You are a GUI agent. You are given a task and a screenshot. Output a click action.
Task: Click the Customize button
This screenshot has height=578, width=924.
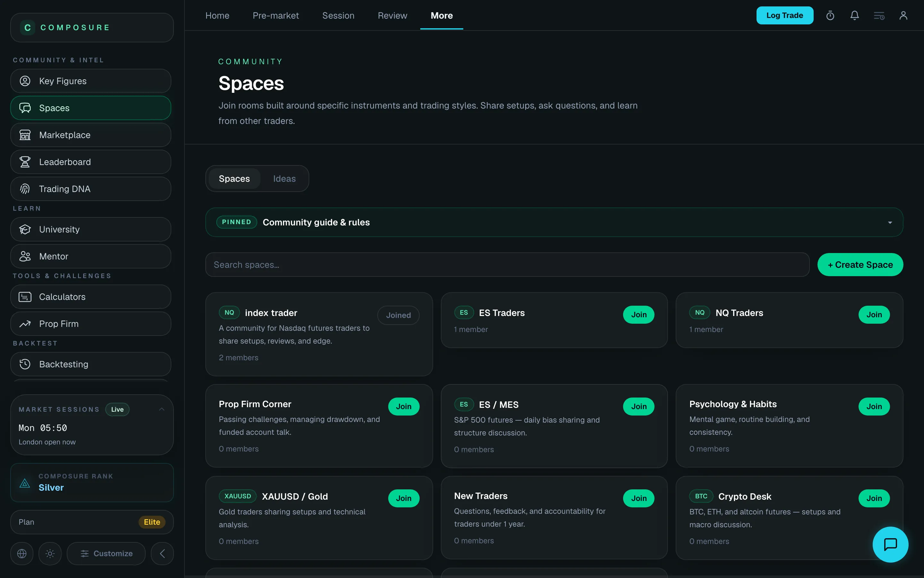click(106, 553)
